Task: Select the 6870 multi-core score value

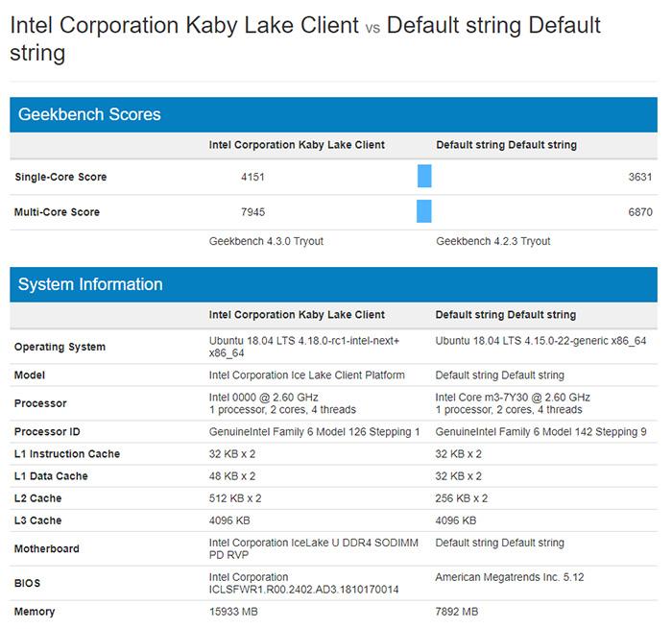Action: tap(638, 212)
